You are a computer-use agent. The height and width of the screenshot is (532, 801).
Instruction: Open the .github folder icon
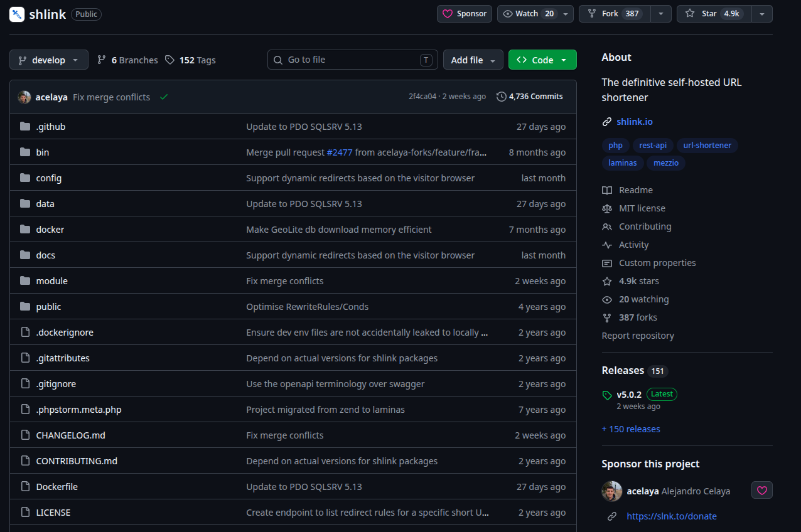click(25, 127)
